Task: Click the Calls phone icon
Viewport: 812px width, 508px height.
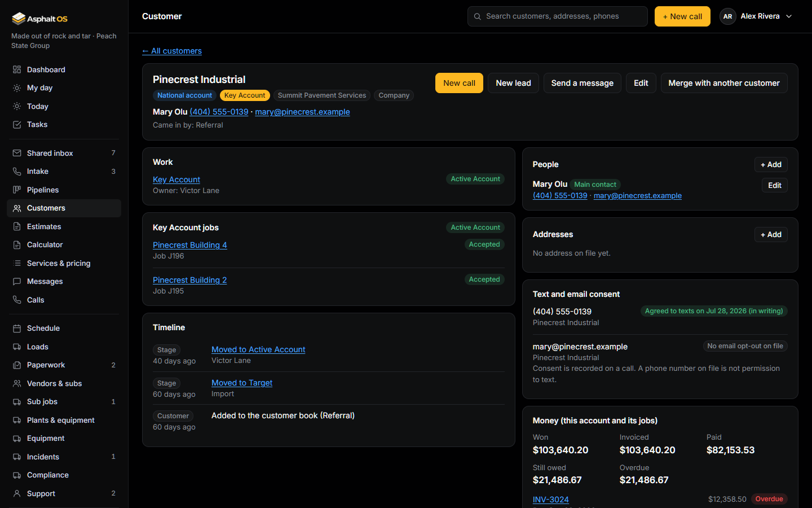Action: (17, 300)
